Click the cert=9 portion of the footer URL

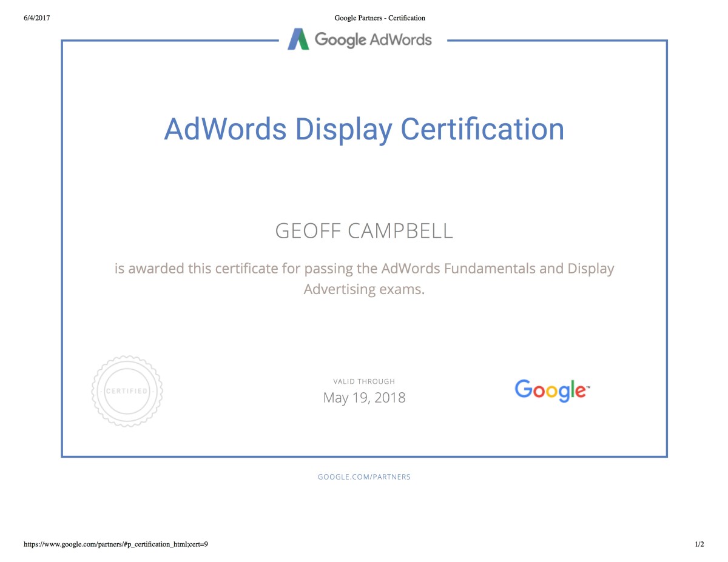pyautogui.click(x=200, y=544)
